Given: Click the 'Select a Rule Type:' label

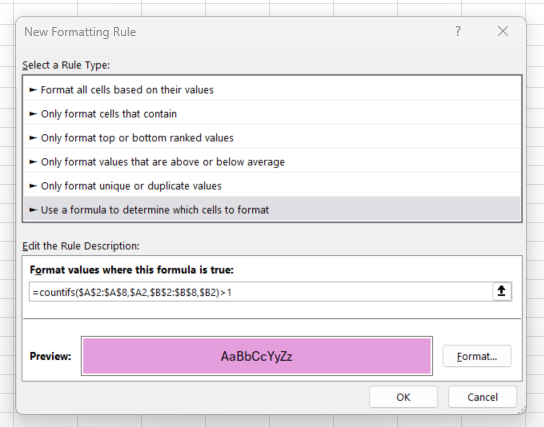Looking at the screenshot, I should 66,65.
